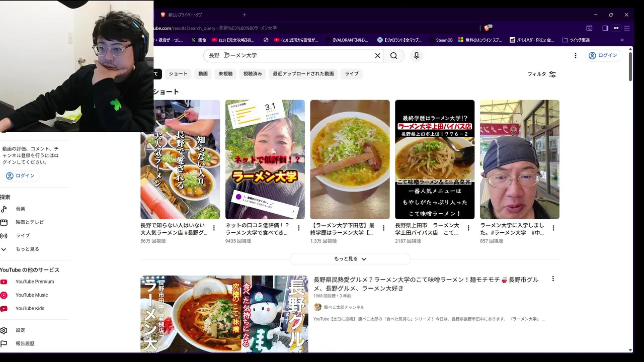Open options for ネットの口コミ低評価 short
Screen dimensions: 644x362
click(x=299, y=228)
